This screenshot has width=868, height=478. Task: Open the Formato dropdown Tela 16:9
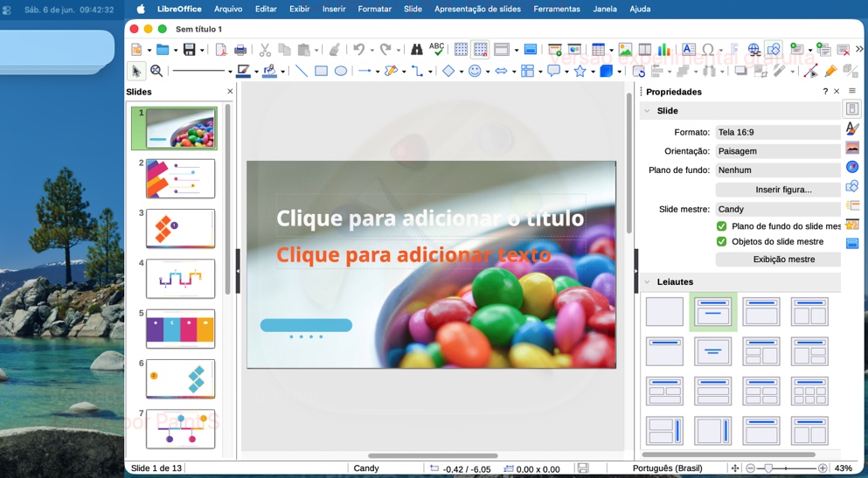click(x=778, y=132)
